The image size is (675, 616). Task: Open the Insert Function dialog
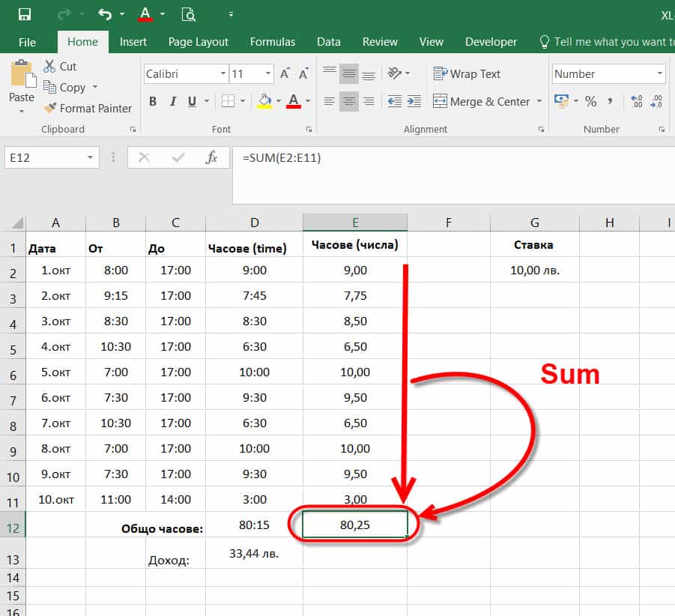pyautogui.click(x=211, y=157)
